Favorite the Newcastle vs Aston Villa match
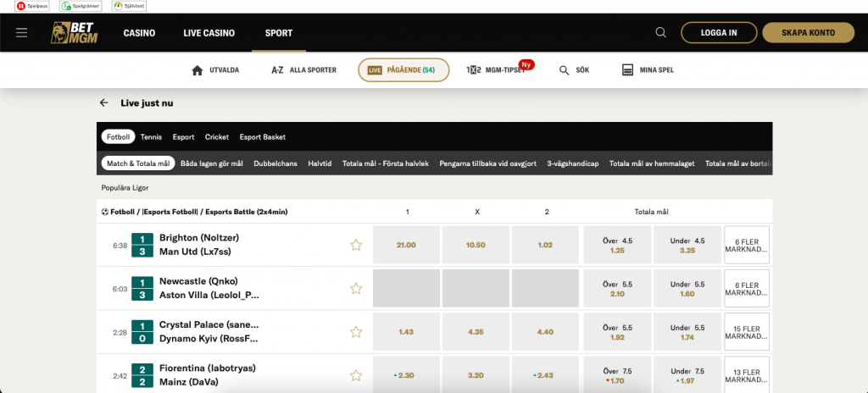This screenshot has width=868, height=393. pos(356,288)
